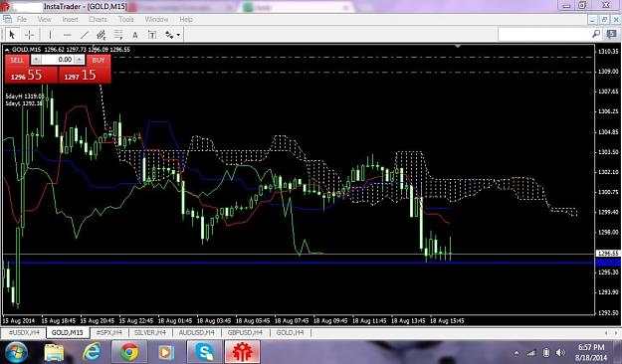The height and width of the screenshot is (364, 622).
Task: Pick the trendline drawing tool
Action: click(85, 35)
